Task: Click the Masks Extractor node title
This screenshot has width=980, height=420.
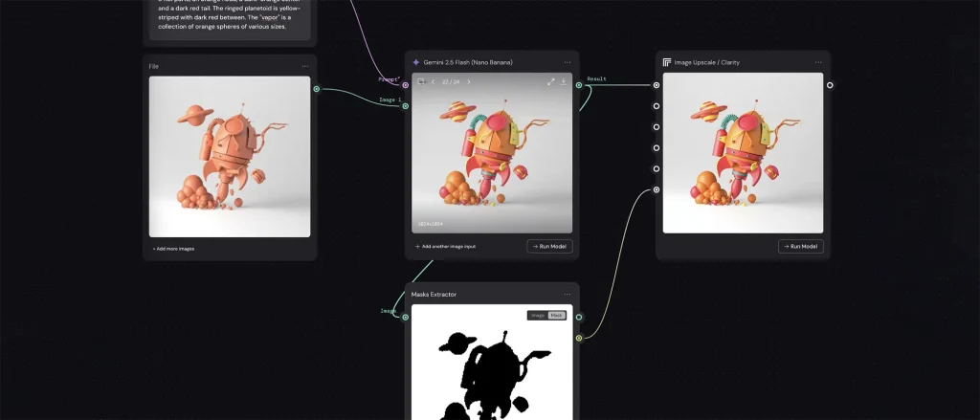Action: 434,295
